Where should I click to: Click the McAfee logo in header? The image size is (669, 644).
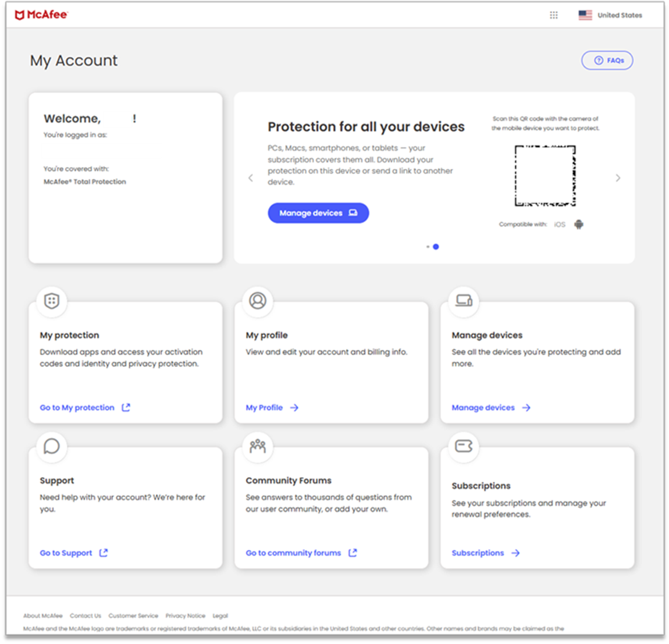click(x=41, y=15)
